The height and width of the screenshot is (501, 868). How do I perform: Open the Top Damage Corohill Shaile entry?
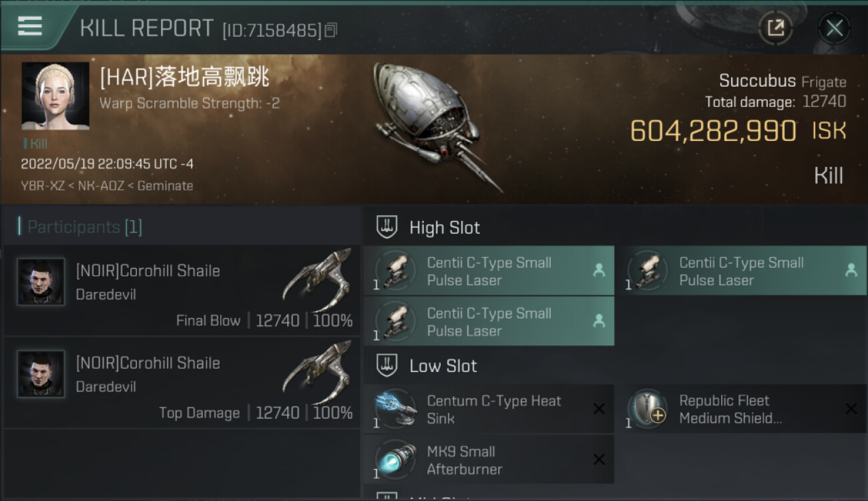click(182, 383)
